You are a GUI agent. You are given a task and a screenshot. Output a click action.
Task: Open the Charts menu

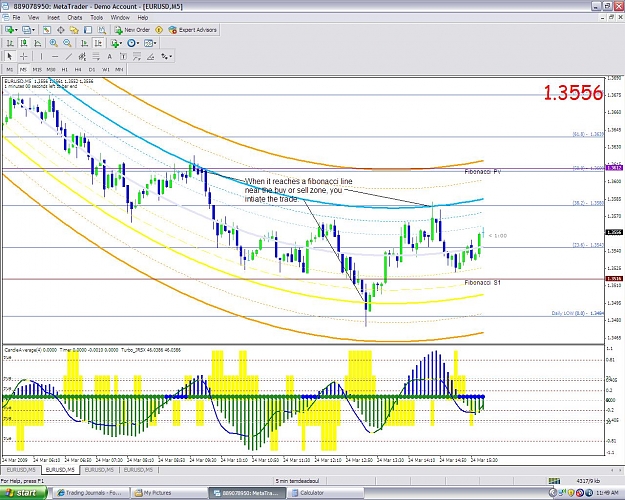pyautogui.click(x=75, y=18)
